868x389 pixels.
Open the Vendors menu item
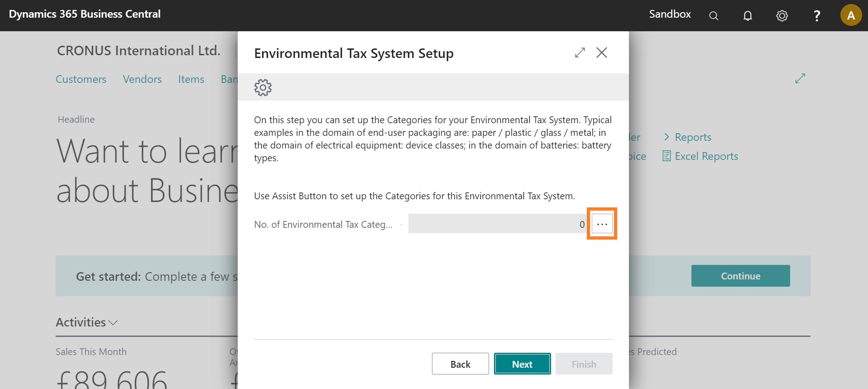click(142, 79)
